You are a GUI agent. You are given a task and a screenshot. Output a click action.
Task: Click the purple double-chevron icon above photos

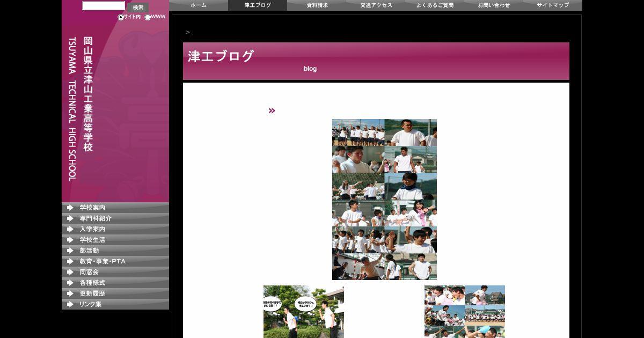pyautogui.click(x=272, y=111)
